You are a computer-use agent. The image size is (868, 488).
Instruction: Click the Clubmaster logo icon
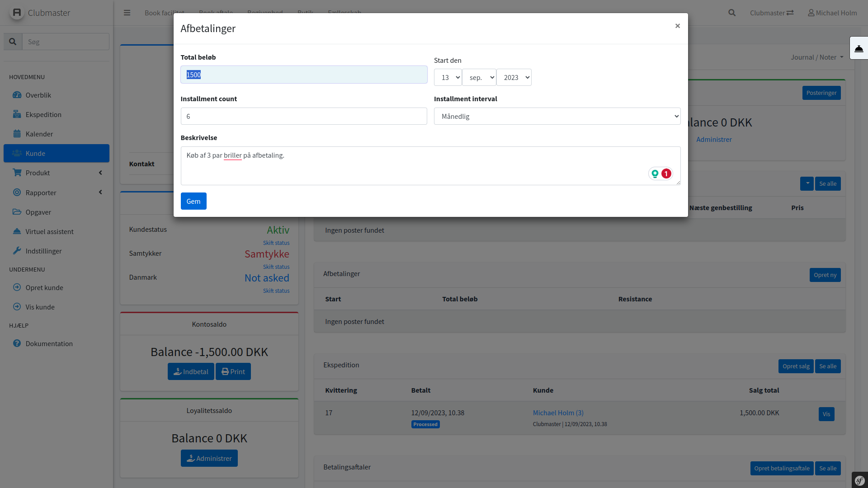point(17,13)
